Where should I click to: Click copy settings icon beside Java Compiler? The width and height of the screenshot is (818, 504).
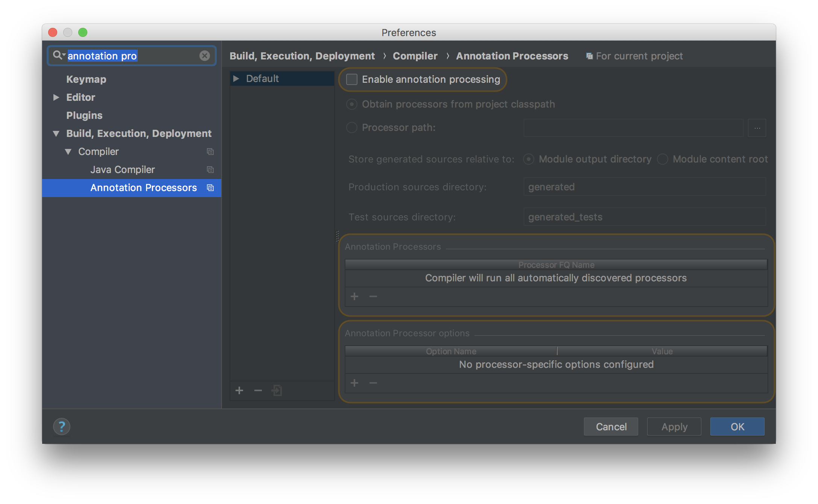coord(210,170)
